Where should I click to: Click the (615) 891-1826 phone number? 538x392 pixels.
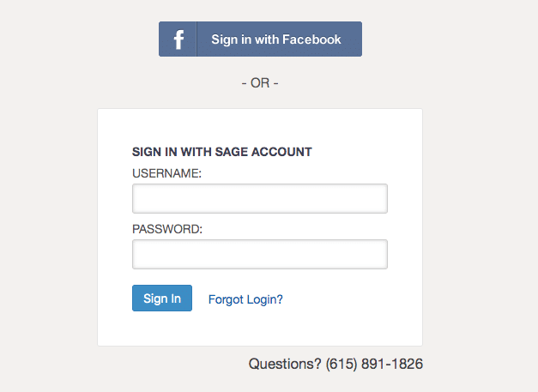(374, 364)
